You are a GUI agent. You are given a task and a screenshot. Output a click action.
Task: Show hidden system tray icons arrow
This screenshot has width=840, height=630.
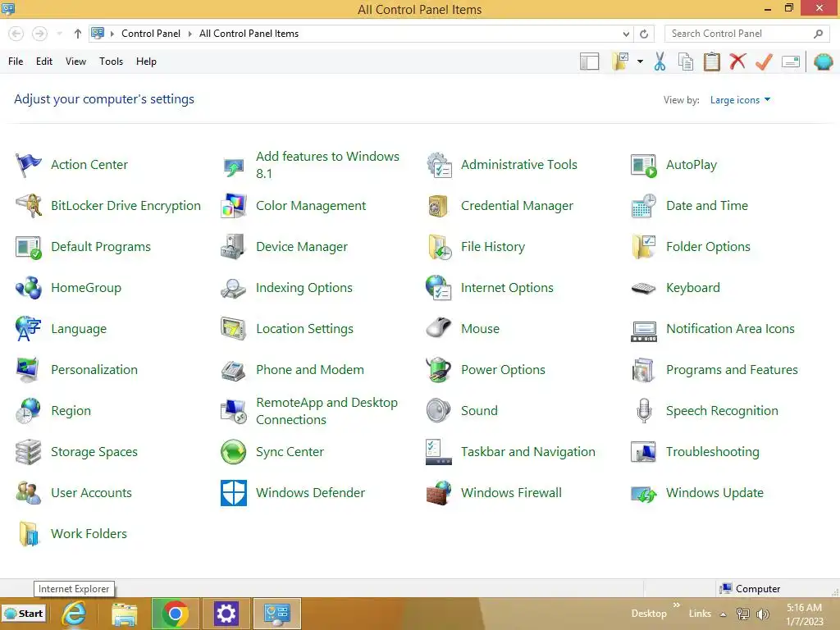click(x=723, y=614)
